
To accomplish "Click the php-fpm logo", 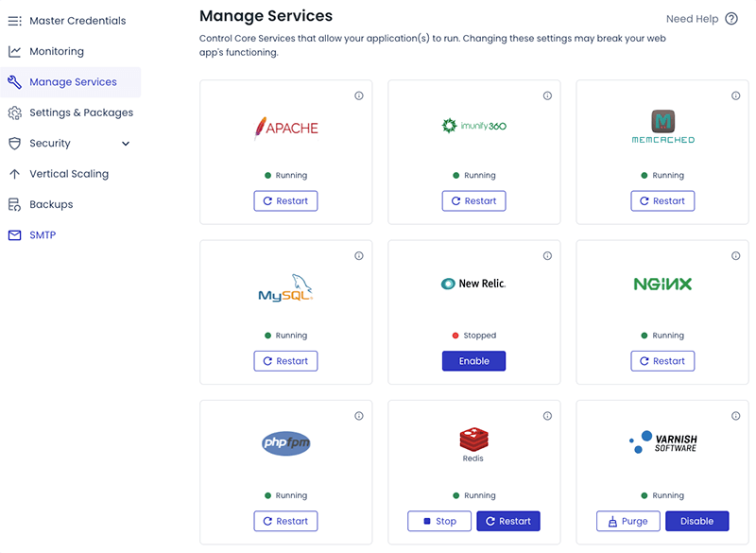I will coord(286,443).
